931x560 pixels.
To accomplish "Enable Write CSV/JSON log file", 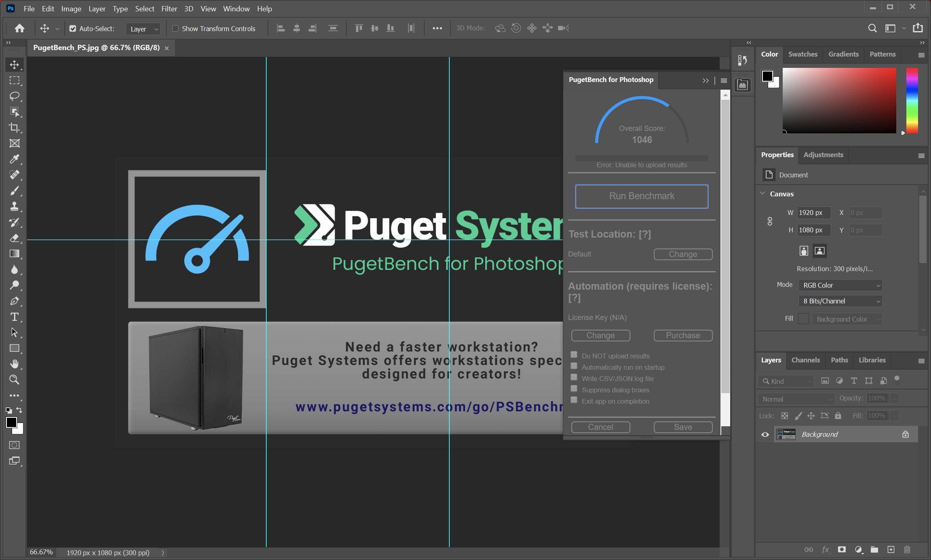I will [574, 377].
